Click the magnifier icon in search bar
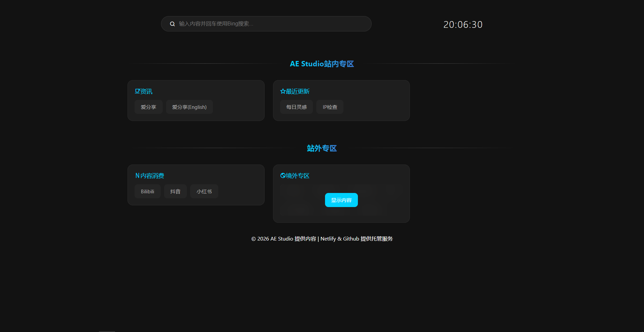The width and height of the screenshot is (644, 332). coord(172,24)
